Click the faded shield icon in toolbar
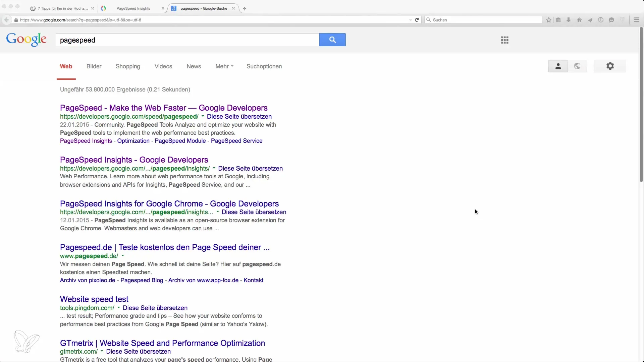 tap(622, 20)
